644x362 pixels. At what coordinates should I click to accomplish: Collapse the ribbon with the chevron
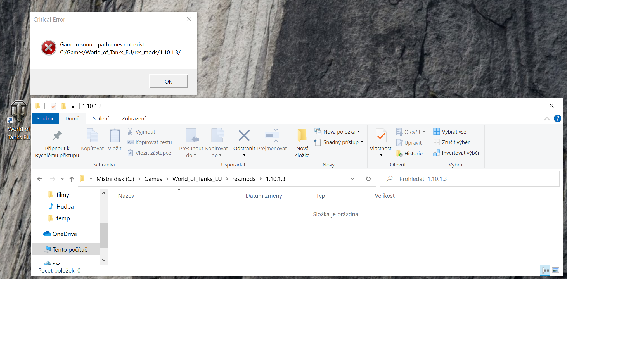547,119
